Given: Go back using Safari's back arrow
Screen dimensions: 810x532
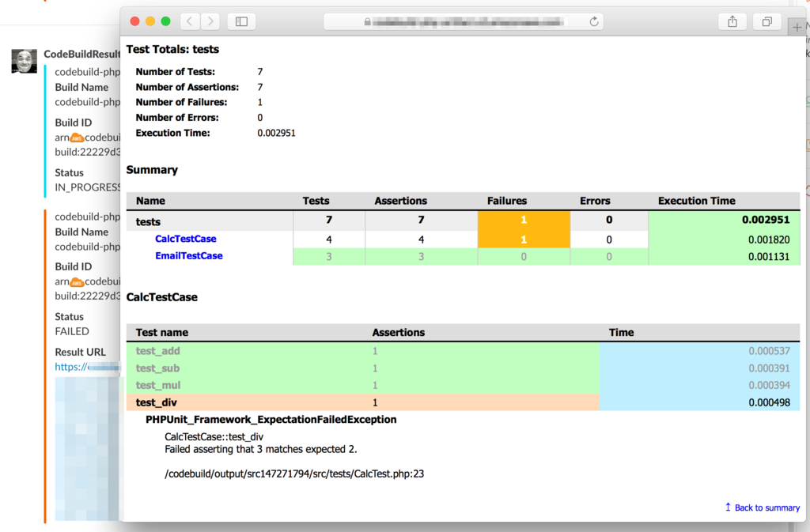Looking at the screenshot, I should (x=190, y=21).
